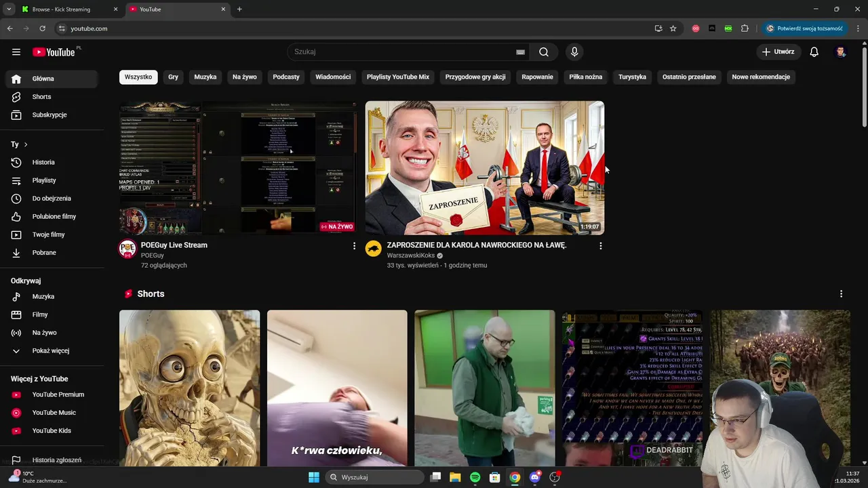Select Przygodowe gry akcji chip
The height and width of the screenshot is (488, 868).
[475, 77]
